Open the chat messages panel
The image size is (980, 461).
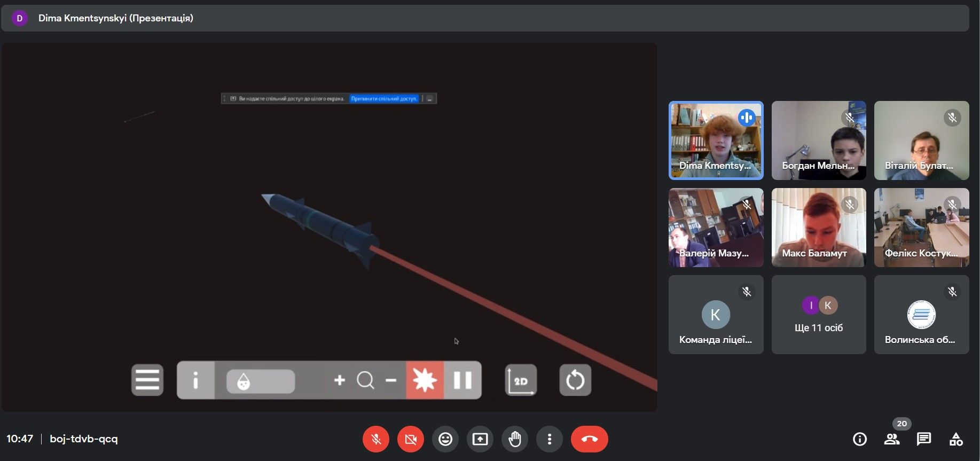924,439
